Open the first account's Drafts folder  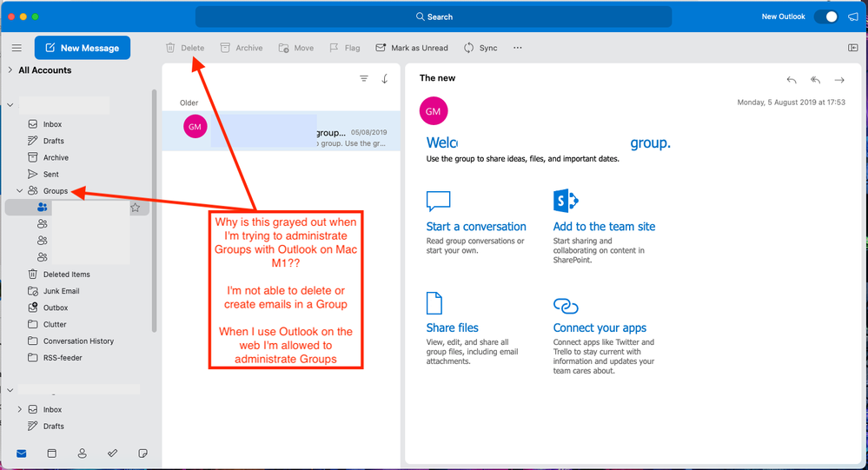click(x=53, y=141)
